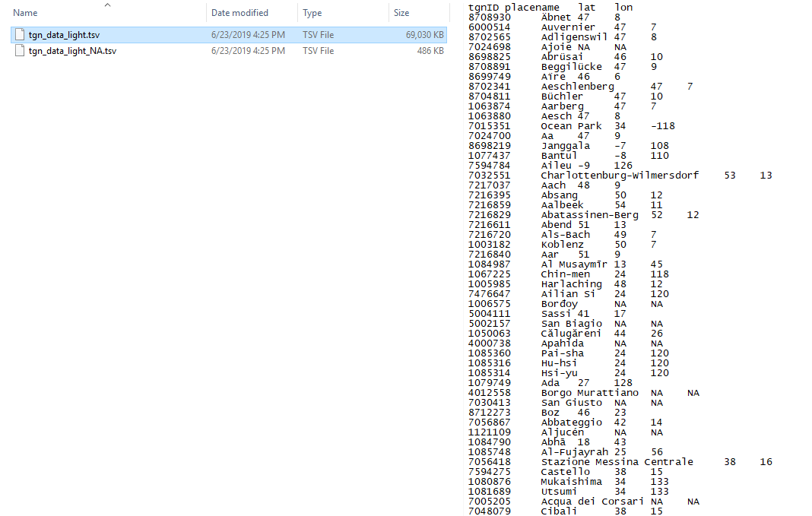
Task: Click the placename Mukaishima
Action: [571, 481]
